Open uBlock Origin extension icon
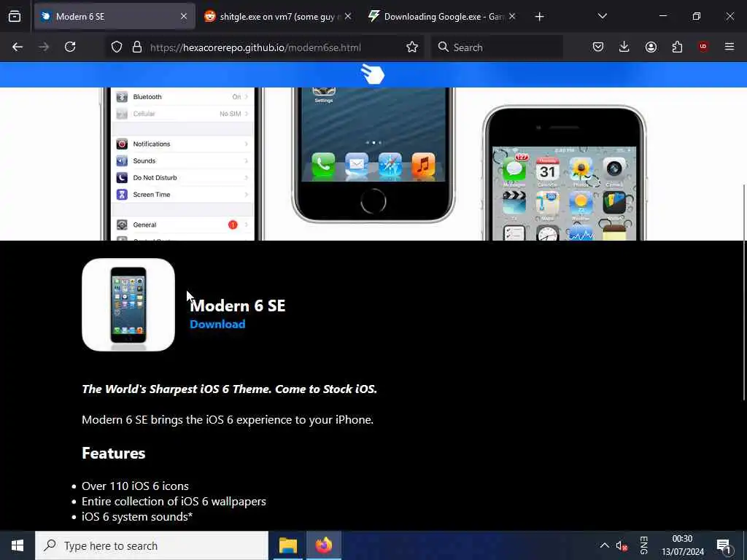This screenshot has width=747, height=560. point(703,47)
